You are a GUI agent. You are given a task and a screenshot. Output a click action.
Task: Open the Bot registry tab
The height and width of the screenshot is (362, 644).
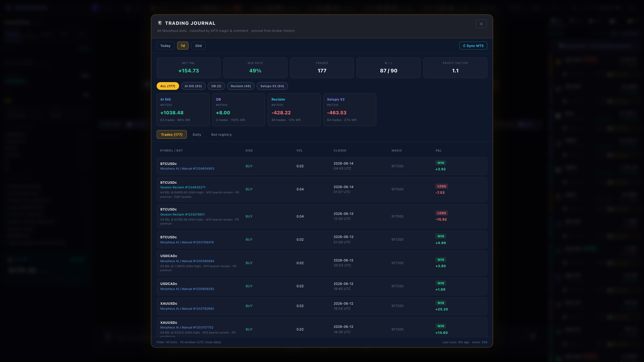coord(222,134)
